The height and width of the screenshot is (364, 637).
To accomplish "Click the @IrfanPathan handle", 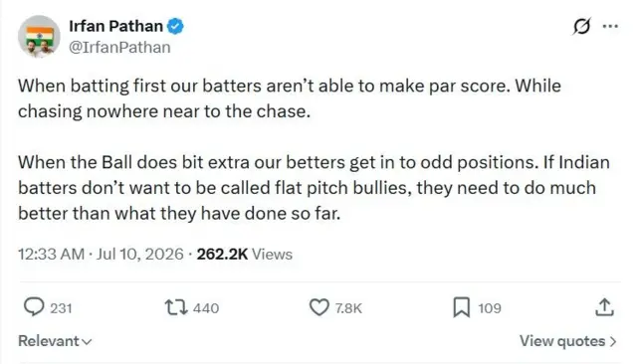I will [119, 48].
